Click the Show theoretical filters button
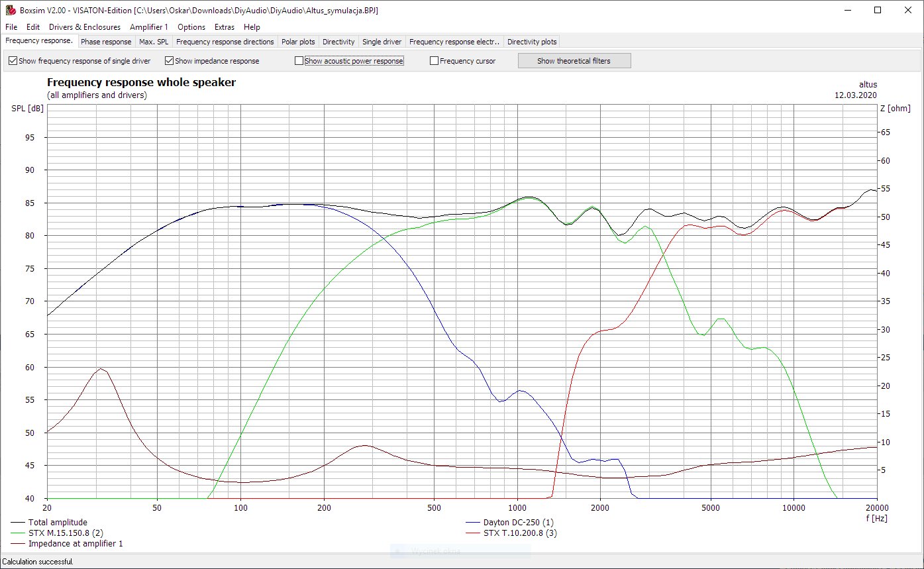The image size is (924, 569). [x=574, y=61]
